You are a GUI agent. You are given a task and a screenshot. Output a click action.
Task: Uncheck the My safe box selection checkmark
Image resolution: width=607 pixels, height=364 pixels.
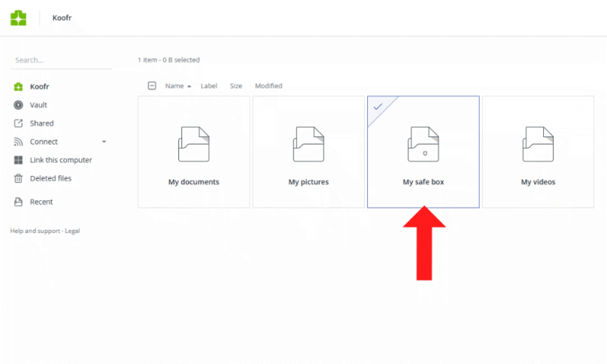pos(377,106)
